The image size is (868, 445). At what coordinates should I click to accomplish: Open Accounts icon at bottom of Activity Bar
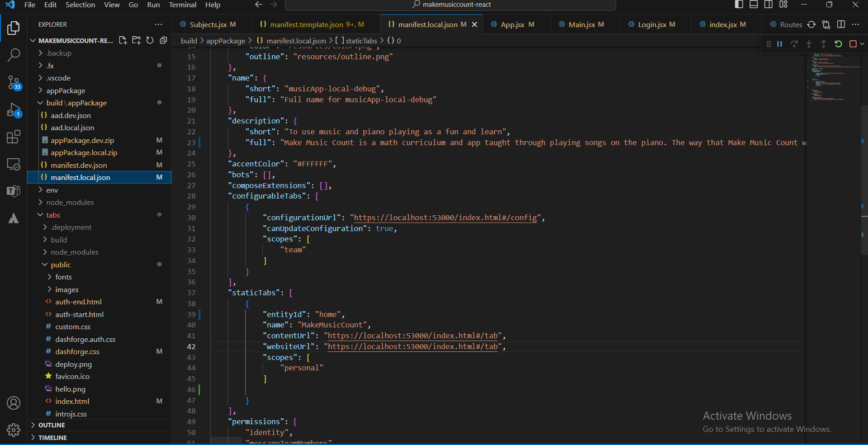pos(14,403)
